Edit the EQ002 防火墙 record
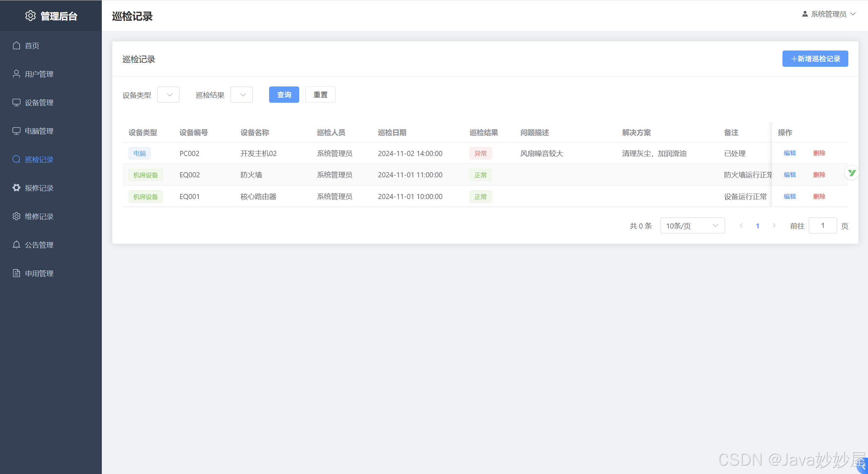 tap(790, 175)
